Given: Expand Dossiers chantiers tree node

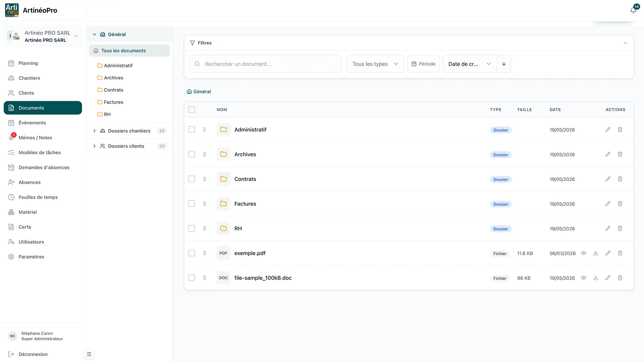Looking at the screenshot, I should click(94, 131).
